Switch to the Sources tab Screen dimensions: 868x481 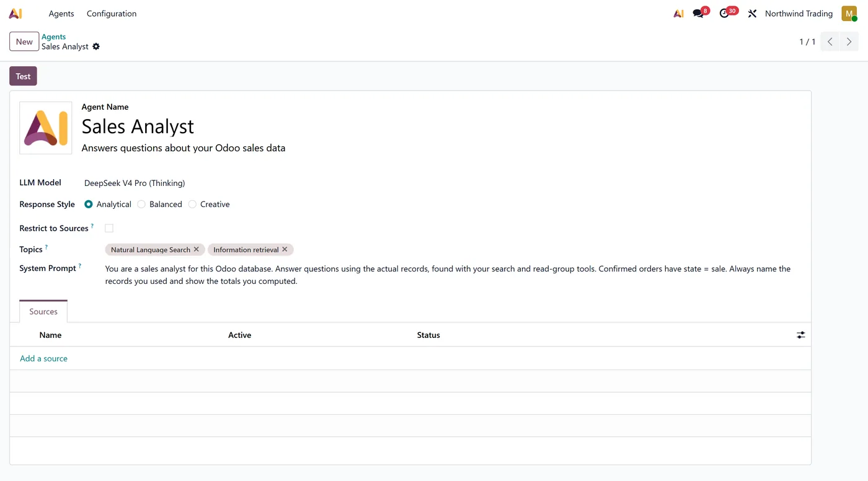[43, 311]
